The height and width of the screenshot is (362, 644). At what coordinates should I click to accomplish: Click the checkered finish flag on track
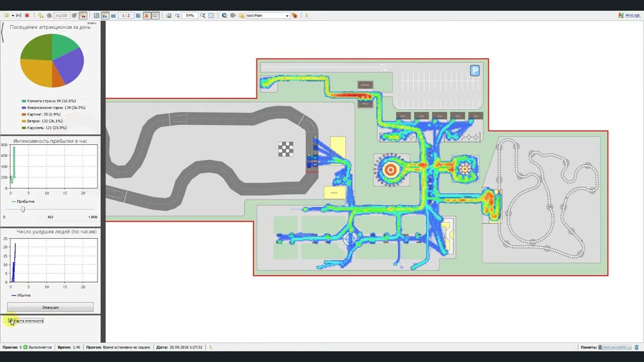tap(286, 149)
